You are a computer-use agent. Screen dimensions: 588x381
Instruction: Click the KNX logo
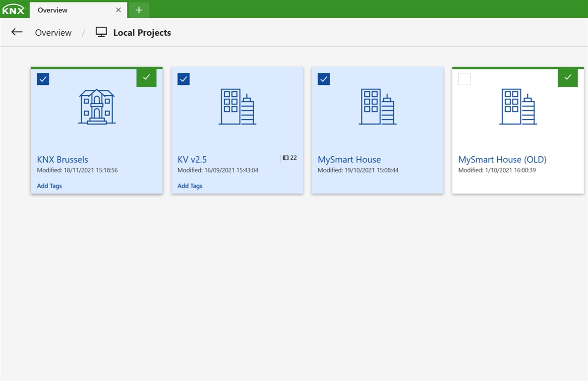click(x=13, y=10)
